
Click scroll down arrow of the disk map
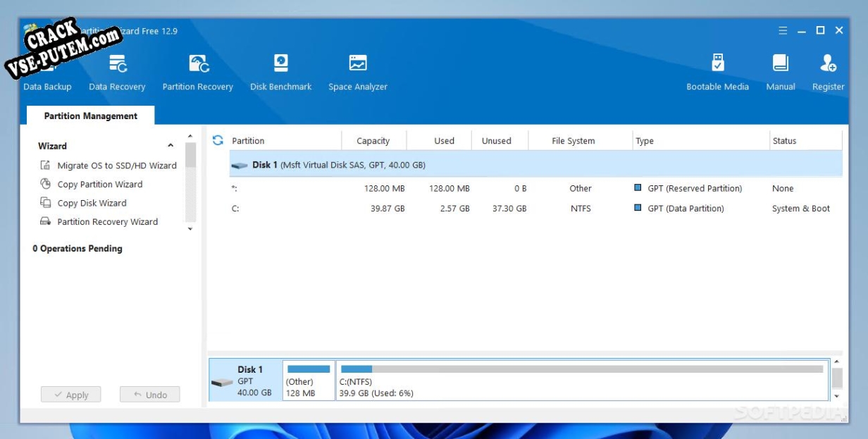click(837, 397)
